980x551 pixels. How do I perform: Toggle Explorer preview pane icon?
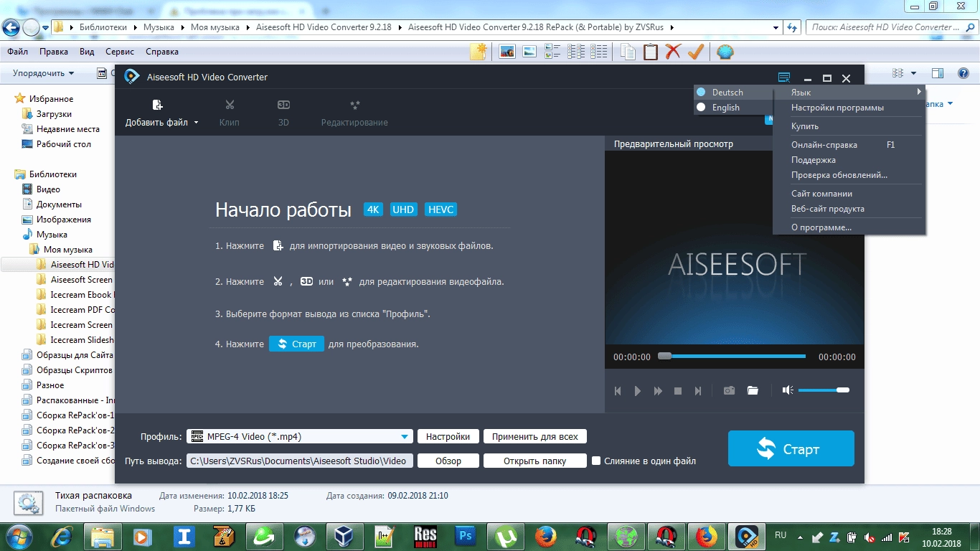tap(938, 73)
